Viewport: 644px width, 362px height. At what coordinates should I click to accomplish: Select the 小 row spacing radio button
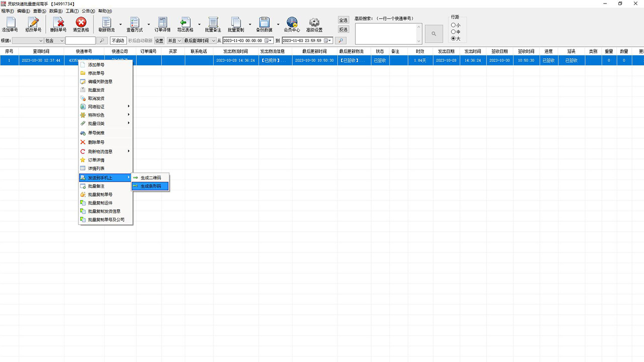tap(453, 25)
